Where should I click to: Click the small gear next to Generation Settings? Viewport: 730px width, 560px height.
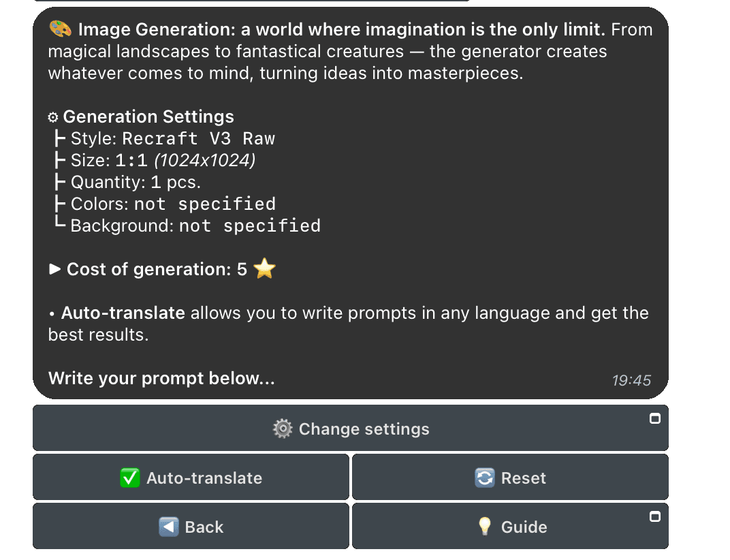click(x=53, y=117)
